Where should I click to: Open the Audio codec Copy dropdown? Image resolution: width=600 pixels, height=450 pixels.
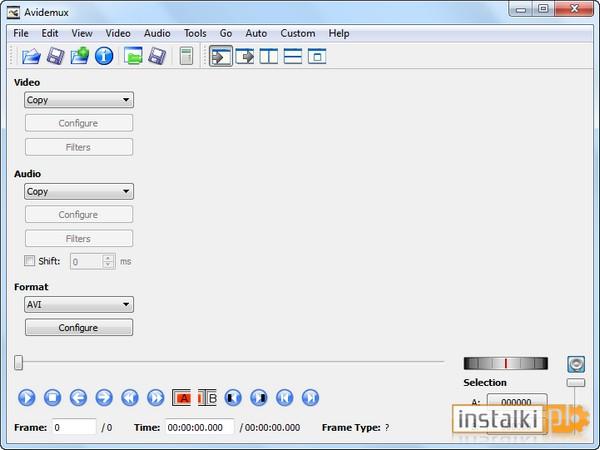(x=79, y=191)
